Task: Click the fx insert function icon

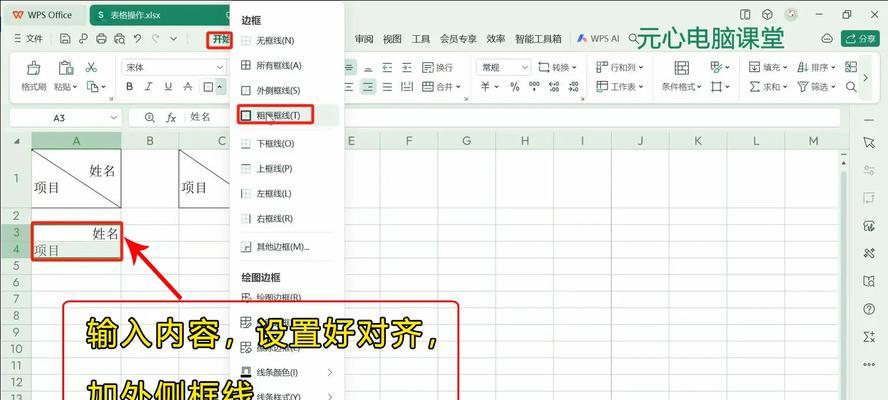Action: [x=171, y=117]
